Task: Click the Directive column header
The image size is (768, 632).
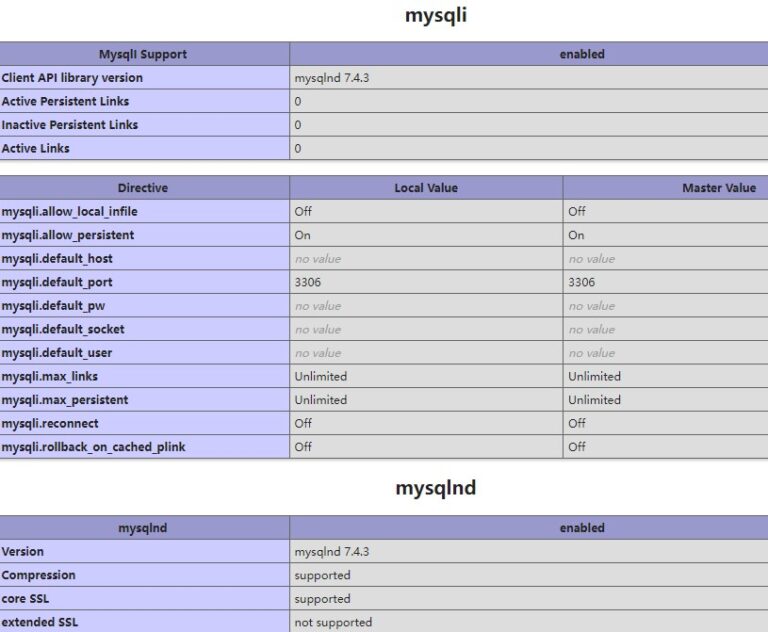Action: [x=143, y=188]
